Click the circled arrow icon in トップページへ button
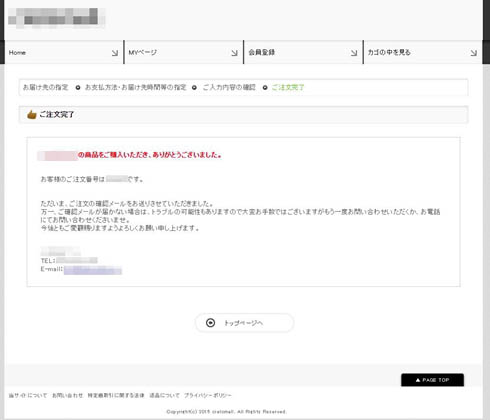 click(x=210, y=323)
